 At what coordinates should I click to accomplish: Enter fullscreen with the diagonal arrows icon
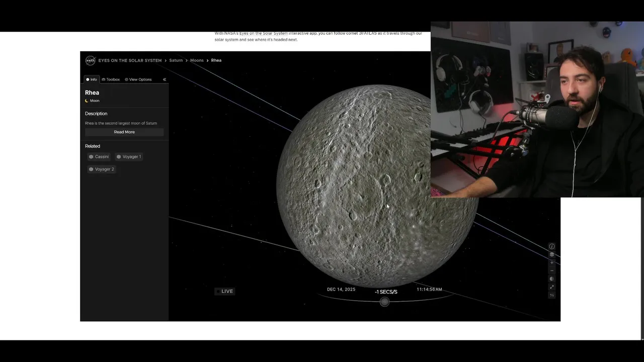551,287
